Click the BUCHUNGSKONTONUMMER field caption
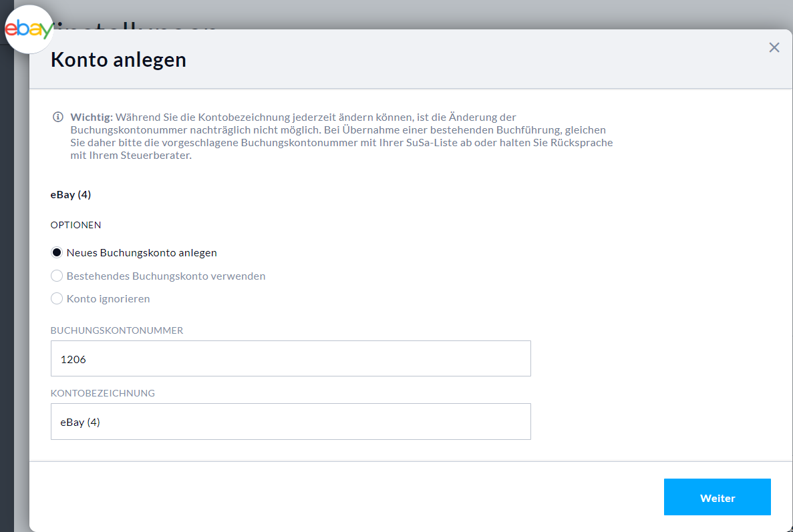793x532 pixels. point(118,330)
